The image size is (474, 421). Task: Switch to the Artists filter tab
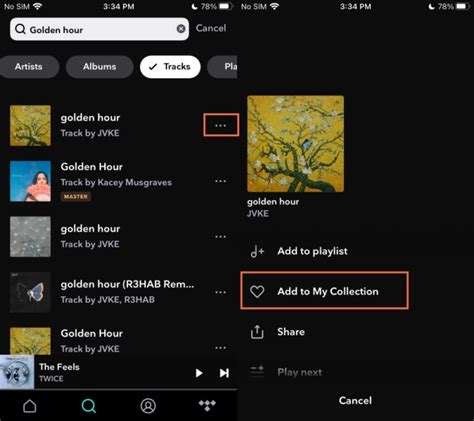(29, 67)
